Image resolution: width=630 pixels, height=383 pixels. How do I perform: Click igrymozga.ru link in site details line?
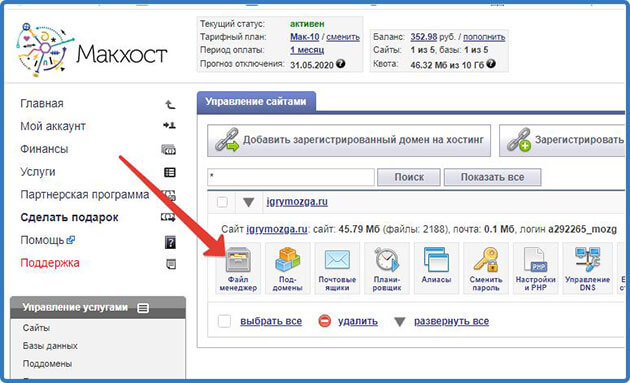[277, 229]
